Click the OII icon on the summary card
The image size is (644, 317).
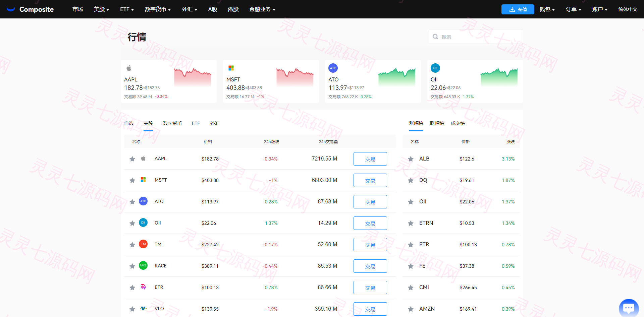[435, 68]
